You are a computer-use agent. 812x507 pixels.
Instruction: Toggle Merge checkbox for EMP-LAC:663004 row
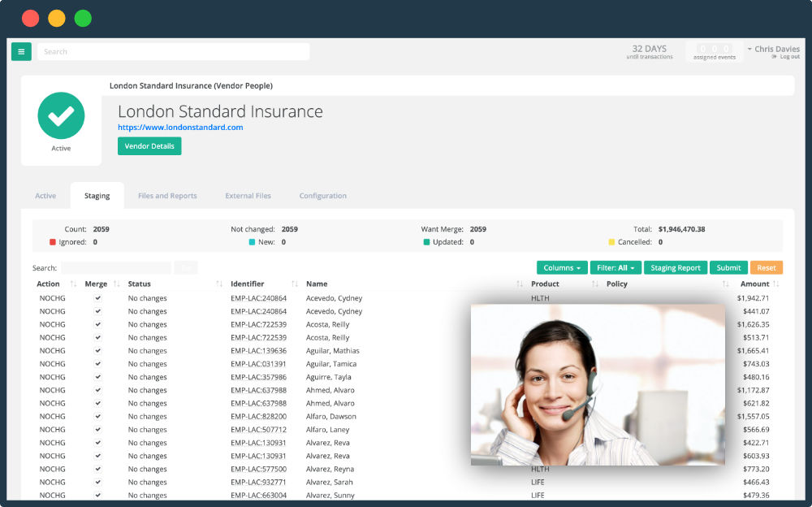pos(98,495)
